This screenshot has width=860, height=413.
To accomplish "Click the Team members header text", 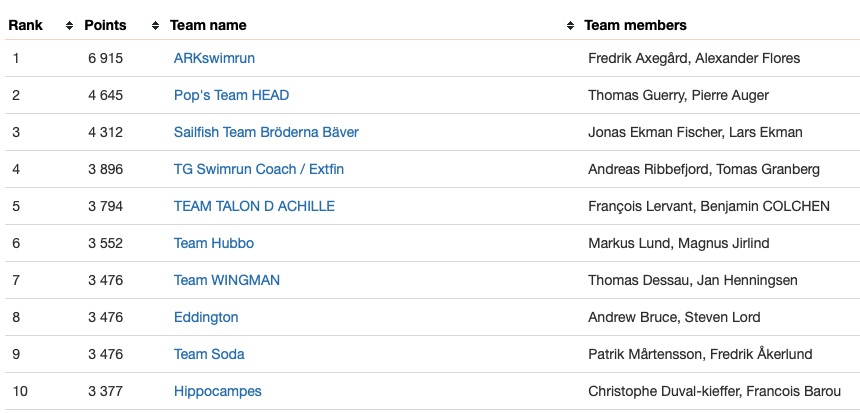I will (635, 25).
